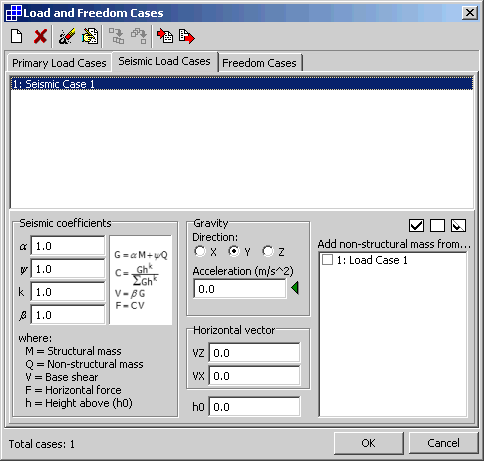Click the alpha coefficient input field
The image size is (484, 461).
[x=68, y=246]
